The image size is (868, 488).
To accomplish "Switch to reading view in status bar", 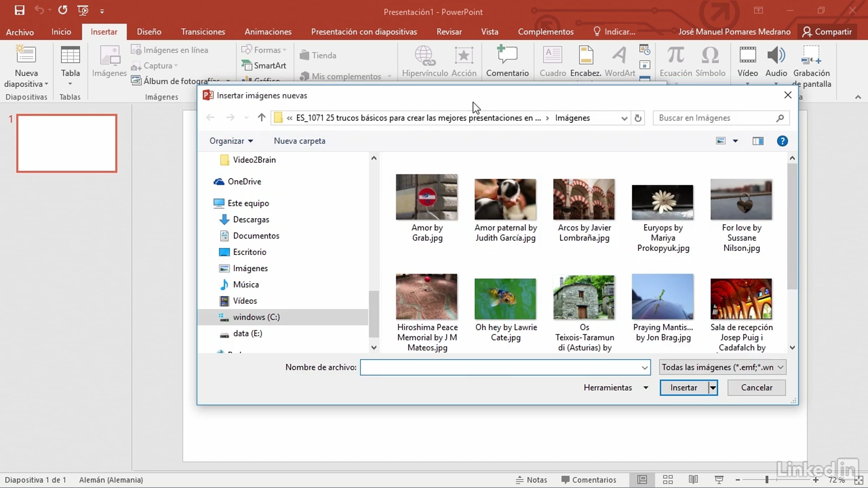I will pyautogui.click(x=693, y=480).
